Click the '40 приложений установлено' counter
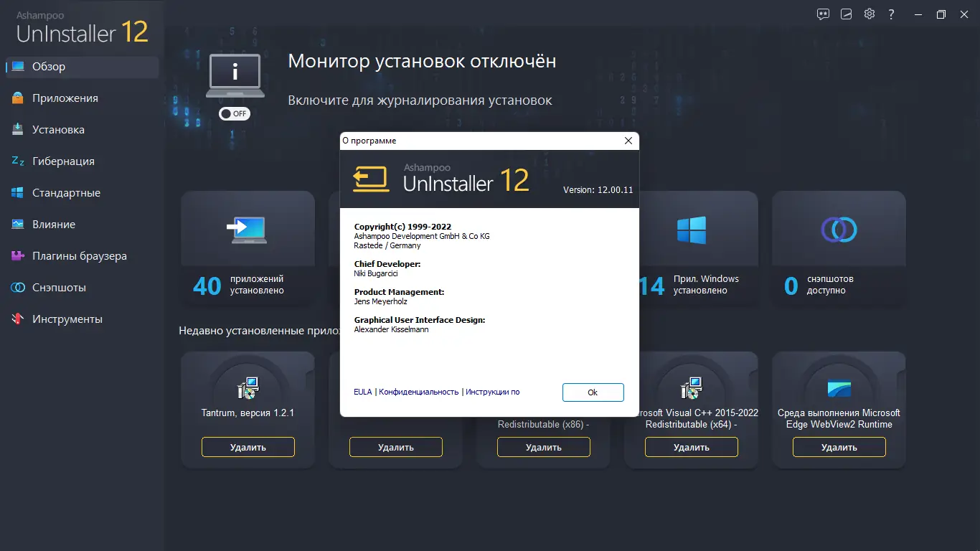 [239, 286]
